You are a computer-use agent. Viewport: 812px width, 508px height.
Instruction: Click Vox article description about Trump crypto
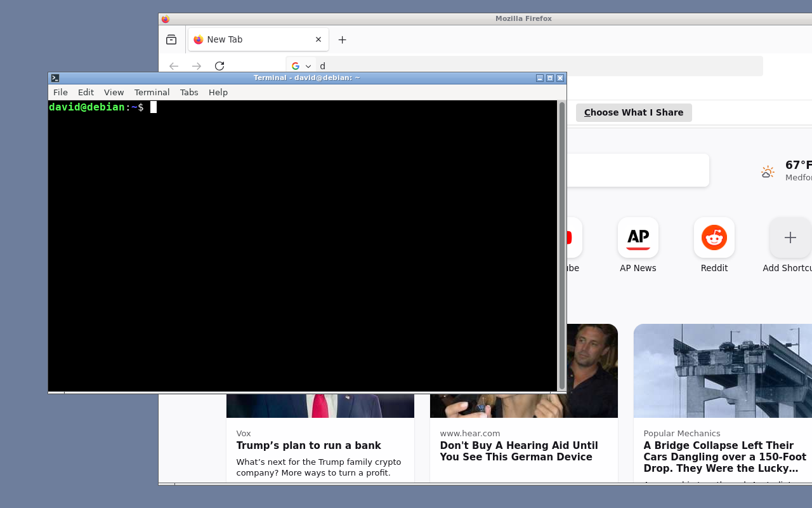pos(319,467)
